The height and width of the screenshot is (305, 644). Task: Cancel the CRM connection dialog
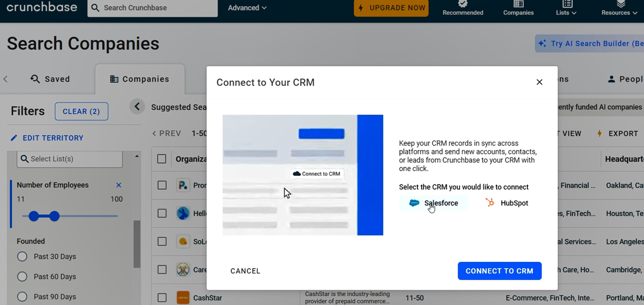click(245, 271)
